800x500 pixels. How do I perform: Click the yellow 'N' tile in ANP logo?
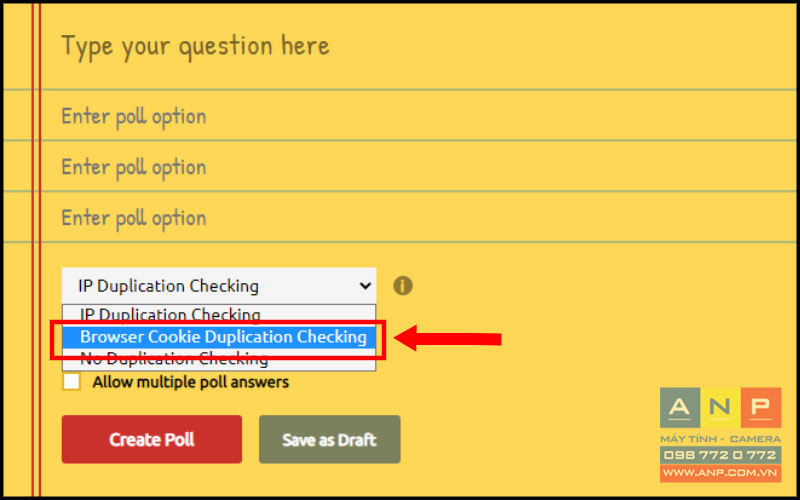pos(720,407)
